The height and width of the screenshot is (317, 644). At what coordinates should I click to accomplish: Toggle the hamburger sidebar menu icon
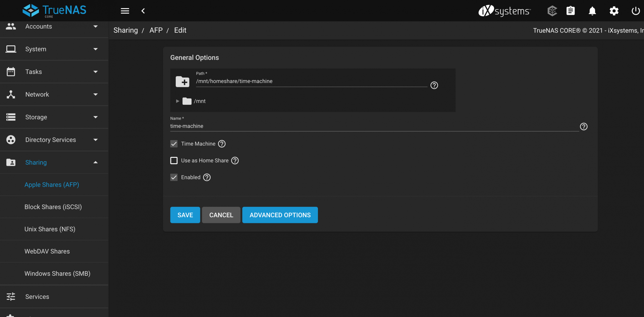click(x=125, y=11)
